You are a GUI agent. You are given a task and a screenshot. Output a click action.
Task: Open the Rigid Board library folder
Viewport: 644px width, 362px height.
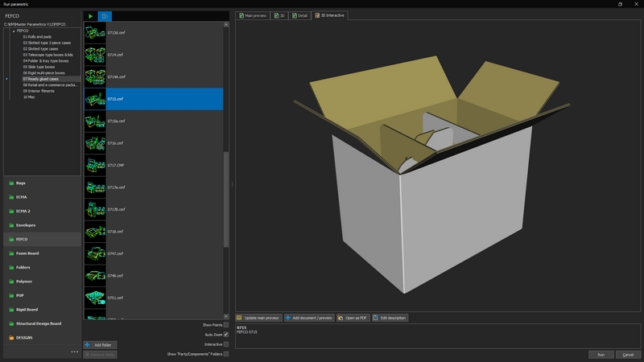[28, 309]
